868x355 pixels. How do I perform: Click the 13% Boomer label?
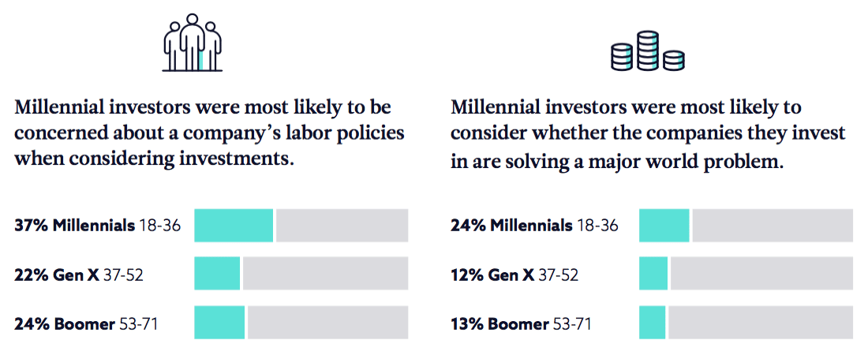coord(521,323)
